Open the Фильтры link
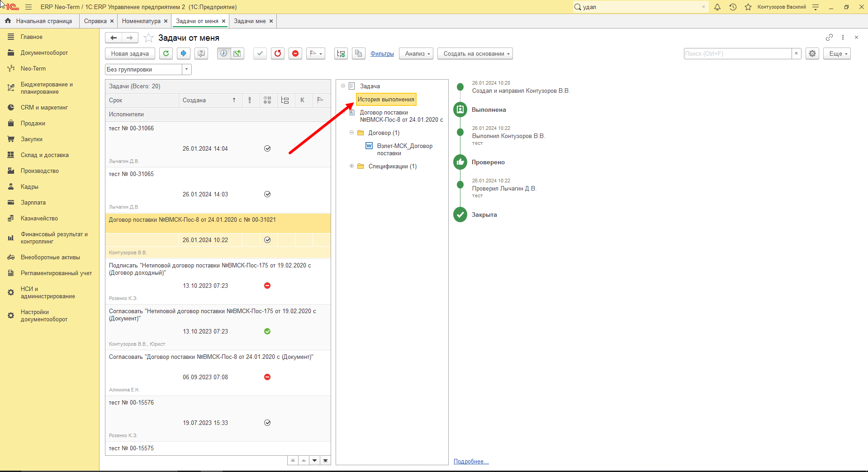Viewport: 868px width, 472px height. click(382, 53)
